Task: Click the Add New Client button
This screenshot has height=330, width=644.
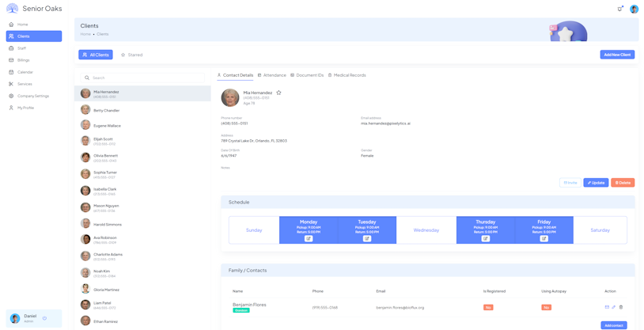Action: tap(617, 55)
